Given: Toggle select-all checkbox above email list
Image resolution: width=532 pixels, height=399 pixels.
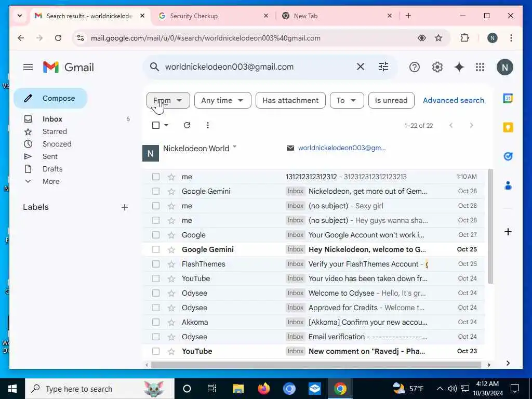Looking at the screenshot, I should [156, 125].
